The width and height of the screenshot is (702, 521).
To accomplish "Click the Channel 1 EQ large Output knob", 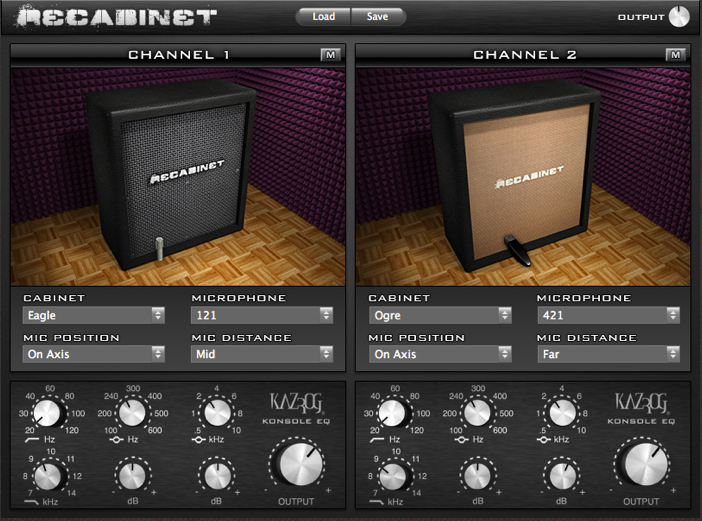I will click(296, 468).
